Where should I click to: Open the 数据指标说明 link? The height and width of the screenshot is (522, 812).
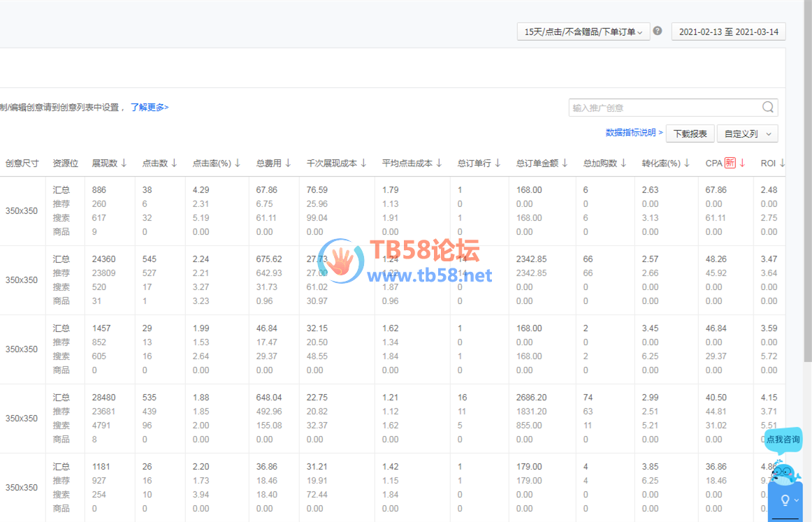pyautogui.click(x=634, y=133)
